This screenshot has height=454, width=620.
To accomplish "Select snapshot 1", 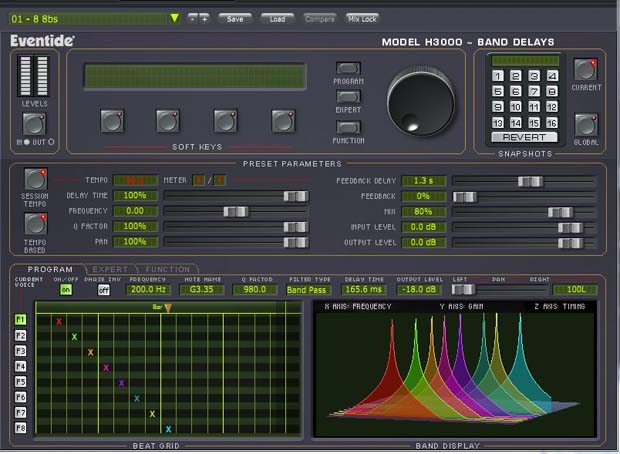I will (x=498, y=76).
